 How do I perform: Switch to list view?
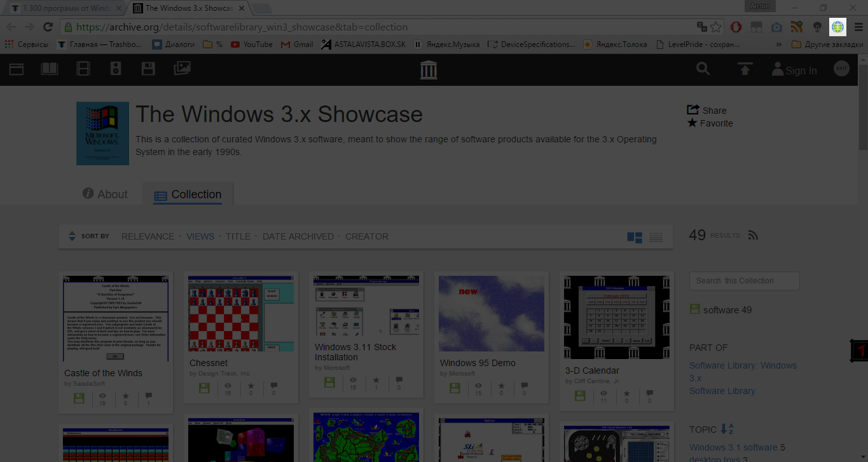(656, 237)
